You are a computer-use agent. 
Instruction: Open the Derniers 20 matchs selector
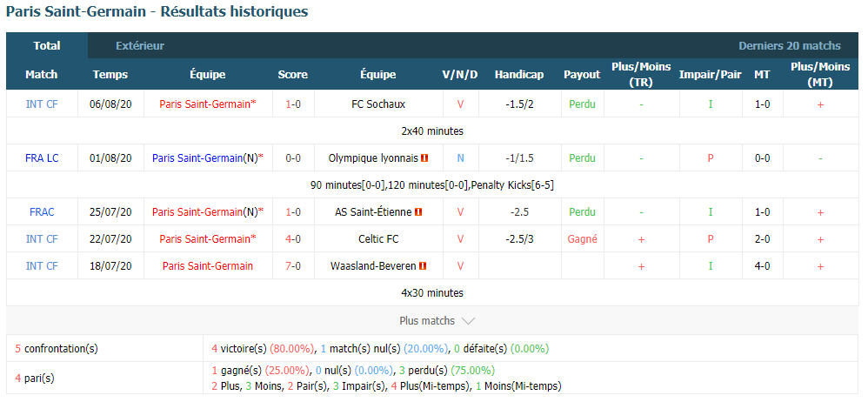(x=790, y=46)
